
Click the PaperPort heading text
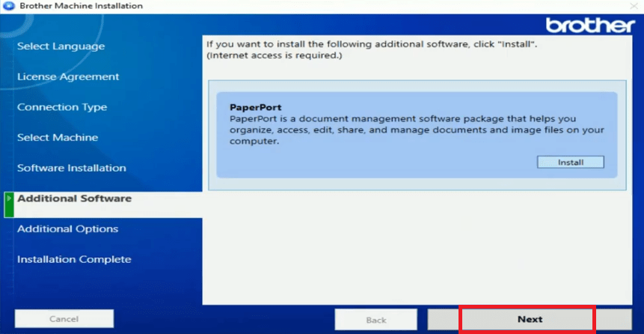click(256, 108)
